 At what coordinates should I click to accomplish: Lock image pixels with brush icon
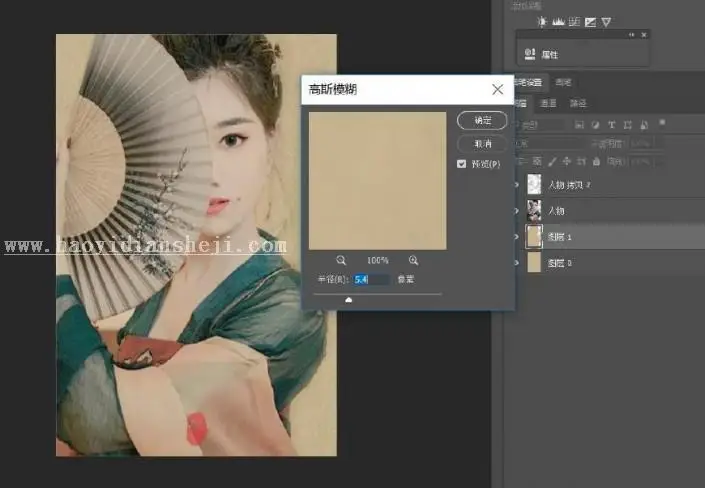[x=552, y=161]
